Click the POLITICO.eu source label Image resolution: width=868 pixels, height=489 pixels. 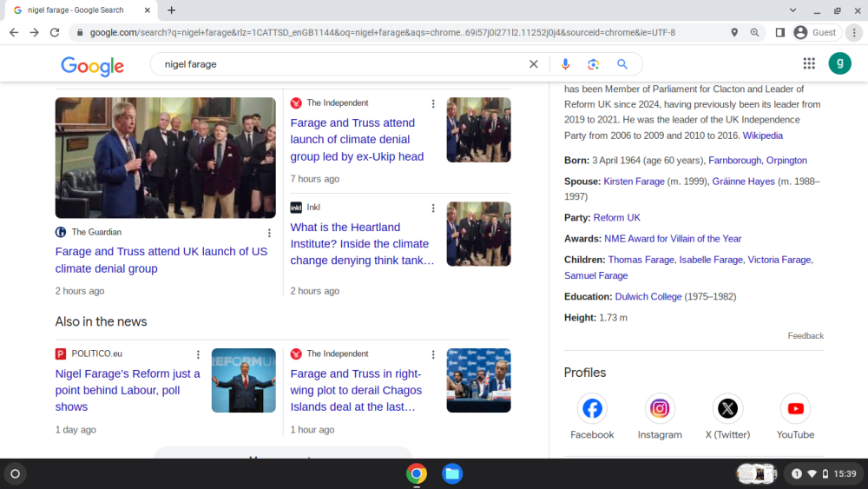[x=97, y=354]
